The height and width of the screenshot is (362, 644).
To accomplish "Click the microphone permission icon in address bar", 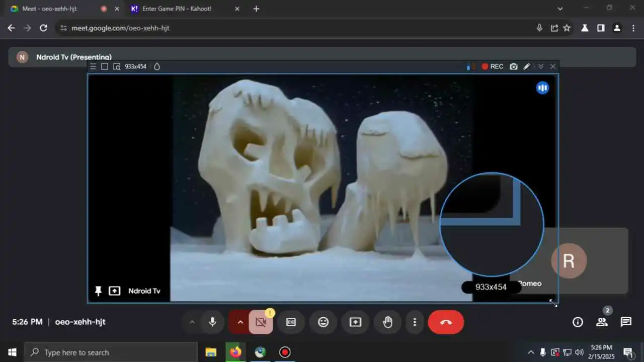I will 540,28.
